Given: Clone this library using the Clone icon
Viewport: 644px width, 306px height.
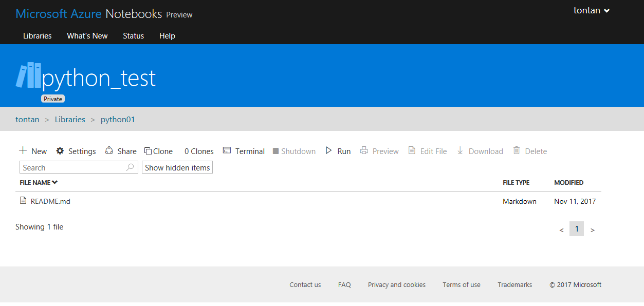Looking at the screenshot, I should pos(158,150).
